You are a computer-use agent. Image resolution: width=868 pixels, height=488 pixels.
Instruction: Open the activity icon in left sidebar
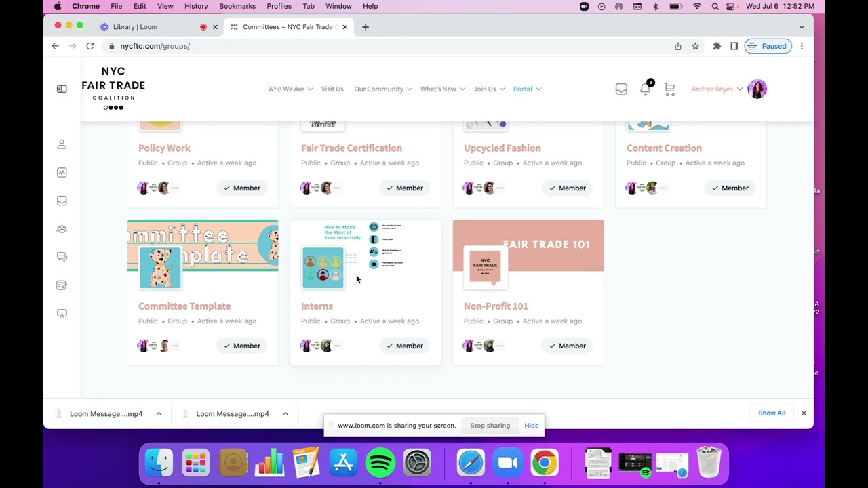tap(62, 173)
